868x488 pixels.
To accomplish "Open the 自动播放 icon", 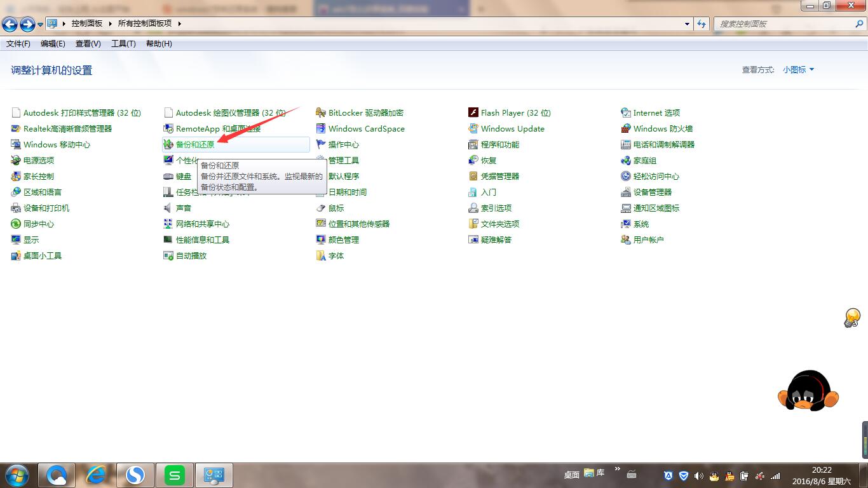I will (168, 255).
